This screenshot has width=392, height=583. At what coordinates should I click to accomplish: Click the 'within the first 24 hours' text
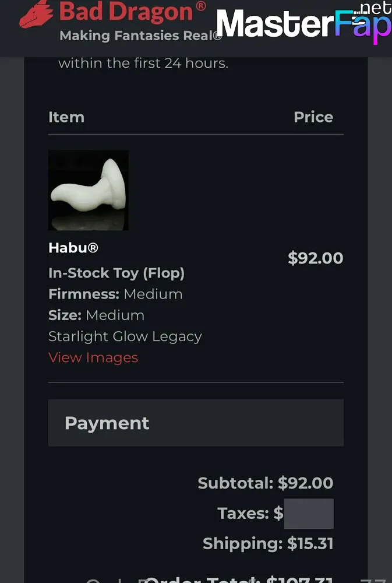[143, 63]
